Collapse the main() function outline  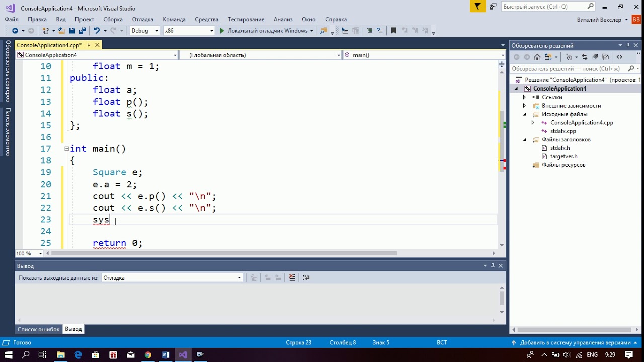(66, 149)
